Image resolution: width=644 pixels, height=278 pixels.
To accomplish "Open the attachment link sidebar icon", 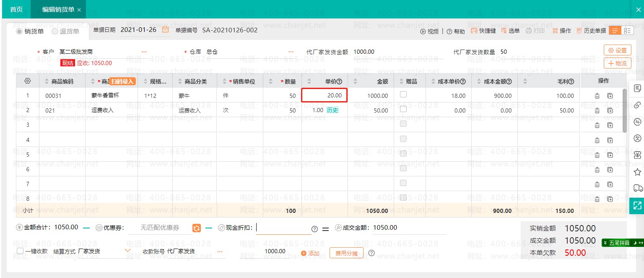I will 637,105.
